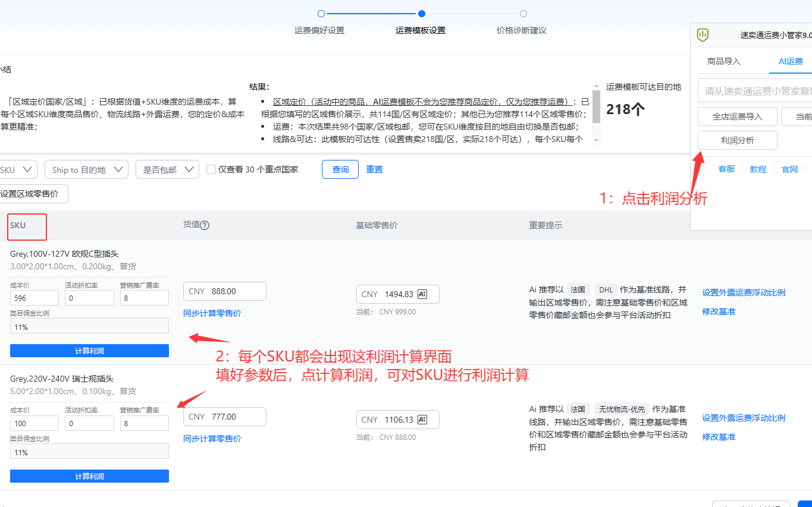Click the green shield extension logo icon
Image resolution: width=812 pixels, height=507 pixels.
point(703,35)
